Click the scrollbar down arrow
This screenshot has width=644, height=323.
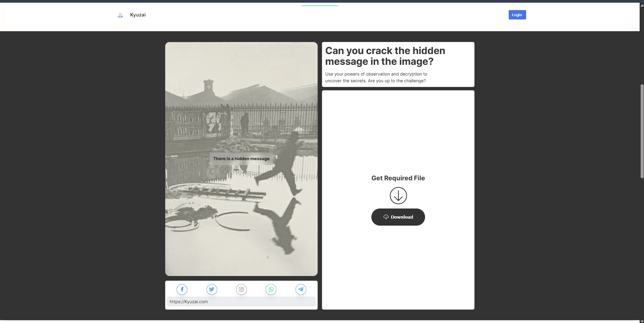click(x=642, y=321)
